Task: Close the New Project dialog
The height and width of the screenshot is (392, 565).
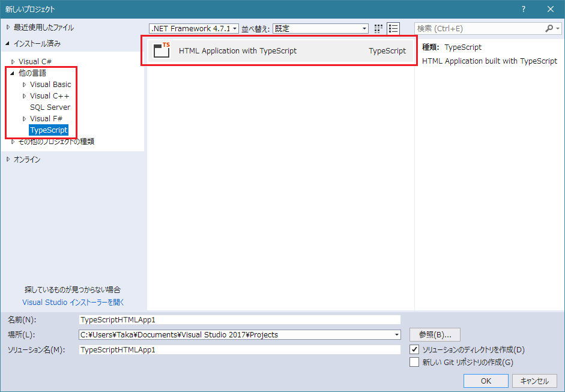Action: pyautogui.click(x=550, y=10)
